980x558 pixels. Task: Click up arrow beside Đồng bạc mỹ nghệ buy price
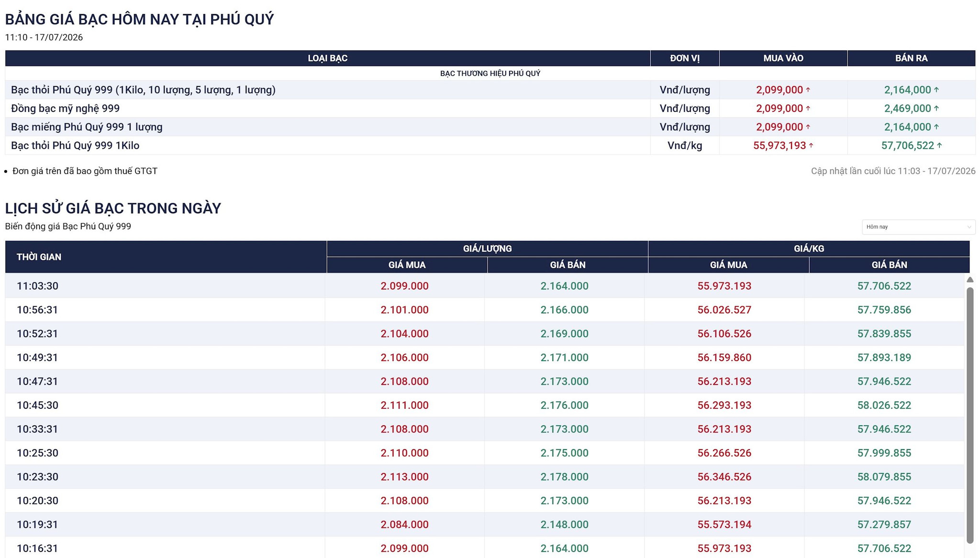[x=808, y=108]
